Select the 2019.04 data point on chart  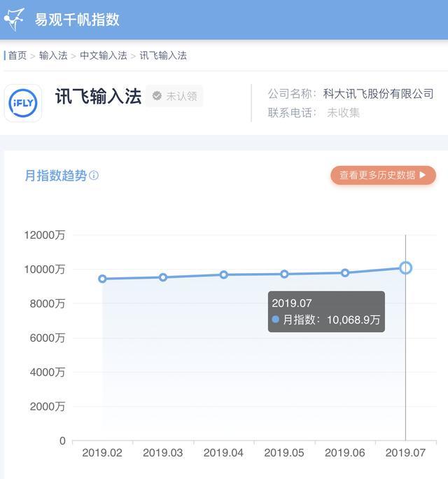click(224, 275)
